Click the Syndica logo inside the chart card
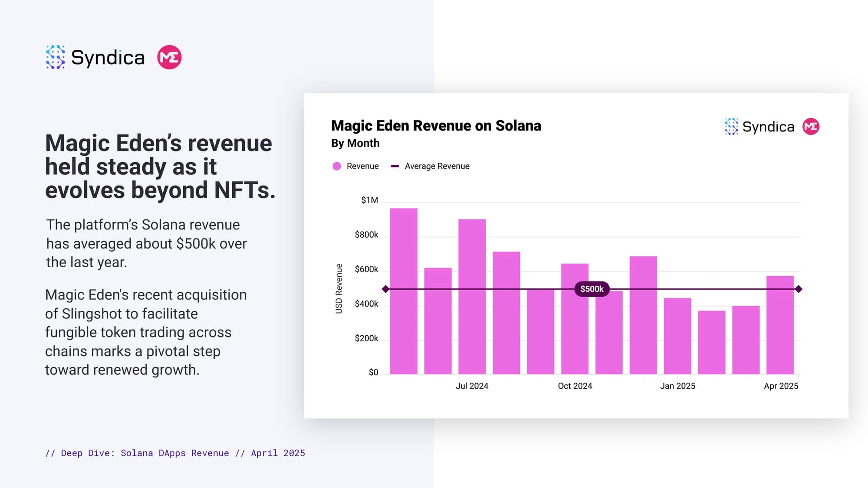The image size is (868, 488). click(759, 127)
